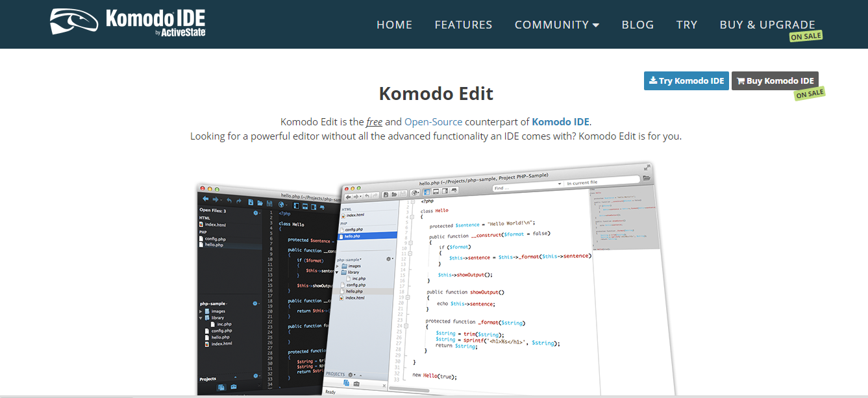The height and width of the screenshot is (398, 868).
Task: Click the 'In current file' field
Action: [x=601, y=182]
